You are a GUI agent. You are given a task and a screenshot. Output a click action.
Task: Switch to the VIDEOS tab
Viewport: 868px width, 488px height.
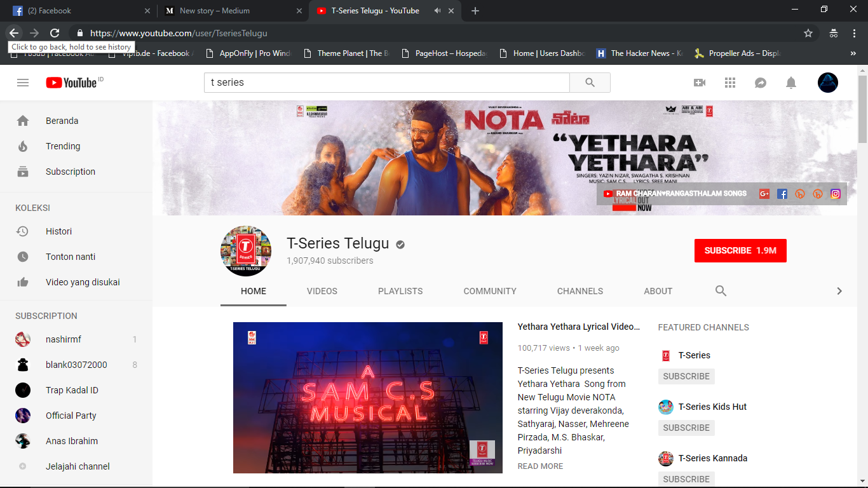[322, 291]
